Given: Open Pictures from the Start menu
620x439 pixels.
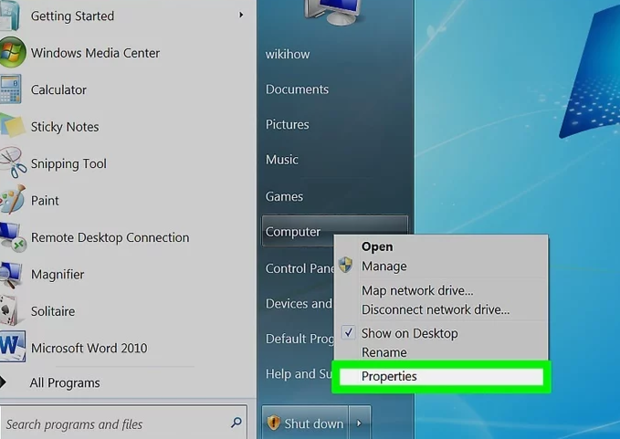Looking at the screenshot, I should (287, 125).
